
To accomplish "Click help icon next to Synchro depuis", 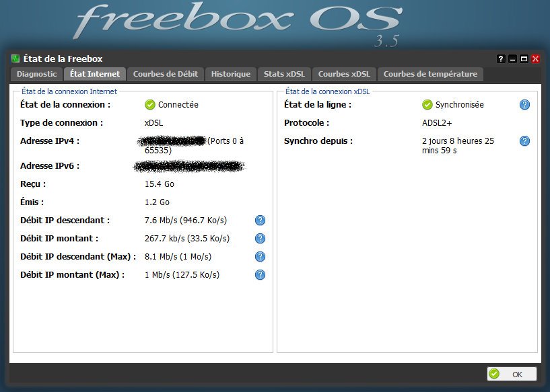I will coord(524,141).
